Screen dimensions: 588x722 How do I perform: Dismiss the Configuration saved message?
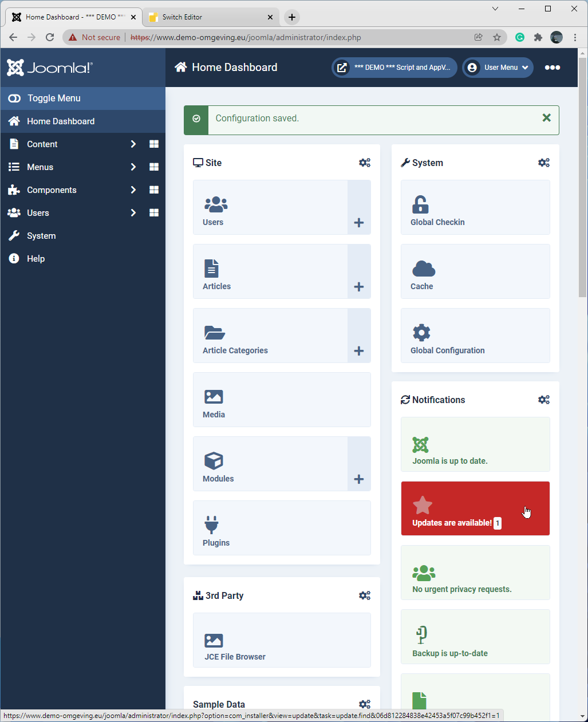(x=546, y=118)
